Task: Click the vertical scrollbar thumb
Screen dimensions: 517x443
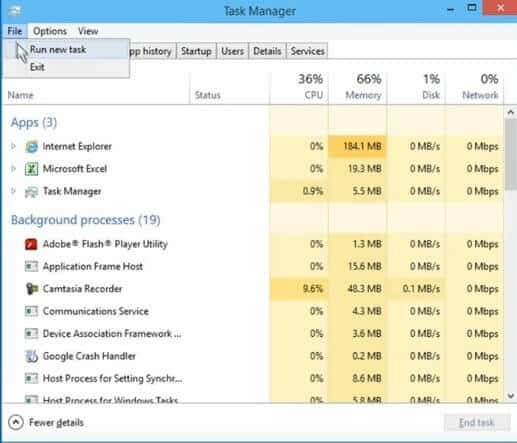Action: (x=511, y=155)
